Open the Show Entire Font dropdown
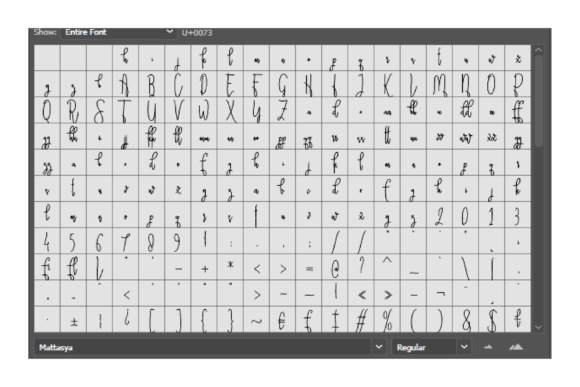The image size is (580, 387). (x=118, y=32)
